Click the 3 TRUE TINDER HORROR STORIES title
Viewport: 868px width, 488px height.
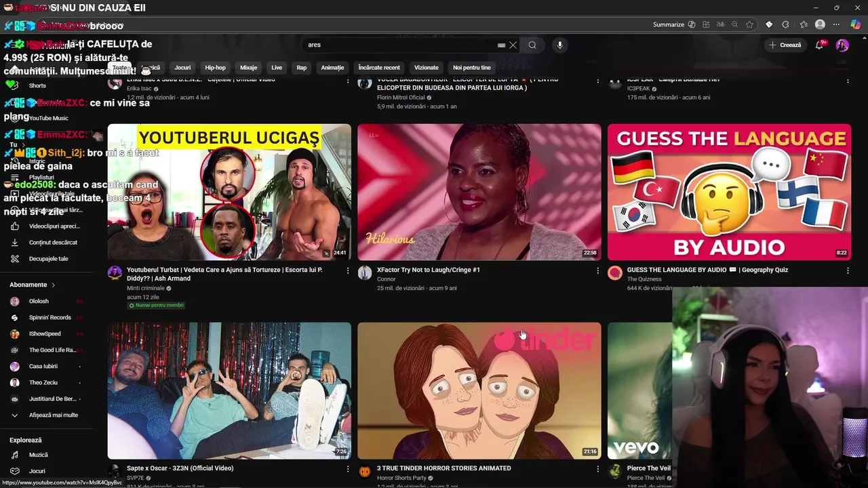point(444,468)
